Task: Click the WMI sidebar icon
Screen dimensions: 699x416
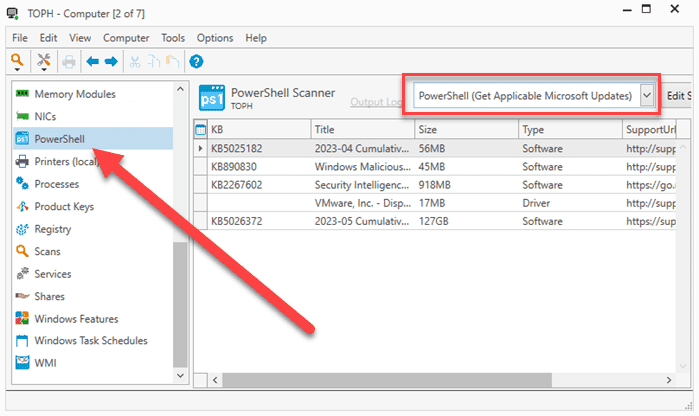Action: (22, 362)
